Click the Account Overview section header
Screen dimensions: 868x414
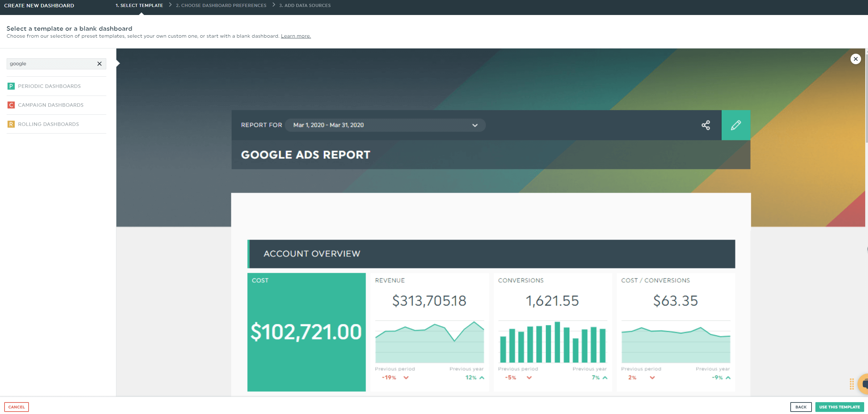point(491,254)
